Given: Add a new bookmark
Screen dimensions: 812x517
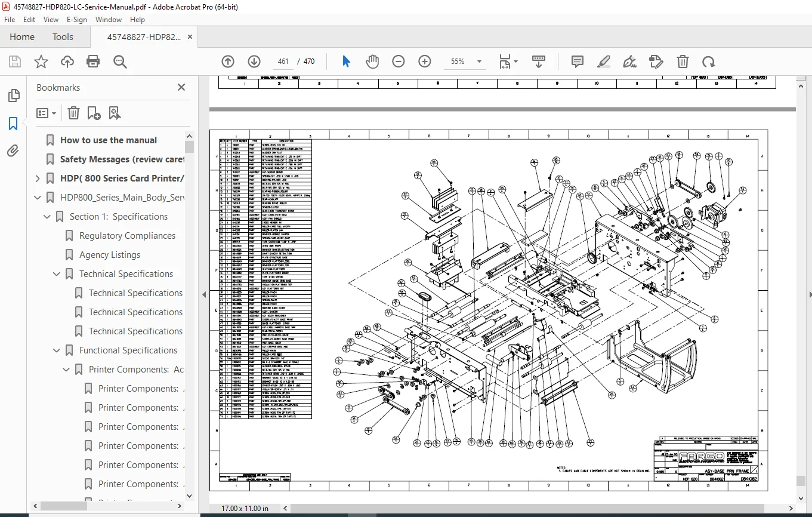Looking at the screenshot, I should [x=94, y=113].
